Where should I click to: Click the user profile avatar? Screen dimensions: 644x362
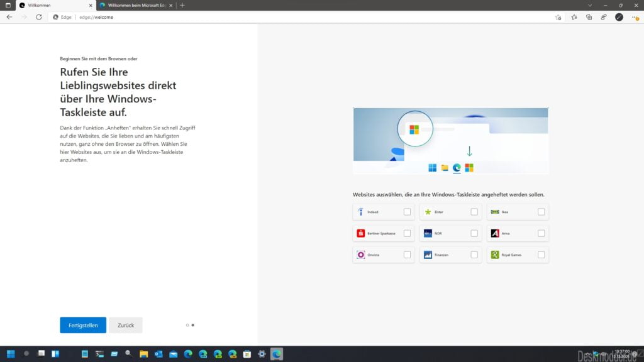click(x=619, y=17)
